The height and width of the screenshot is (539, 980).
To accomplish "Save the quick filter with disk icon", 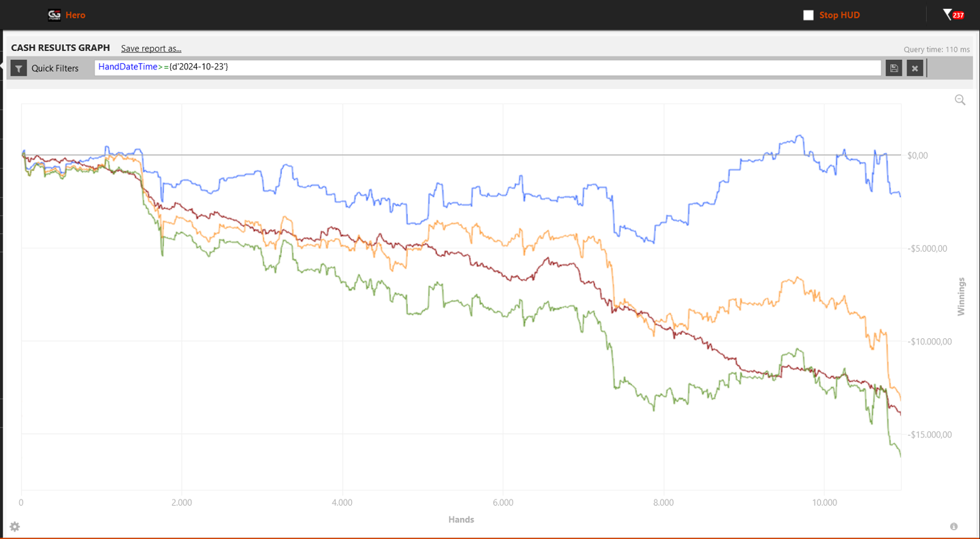I will pos(894,68).
